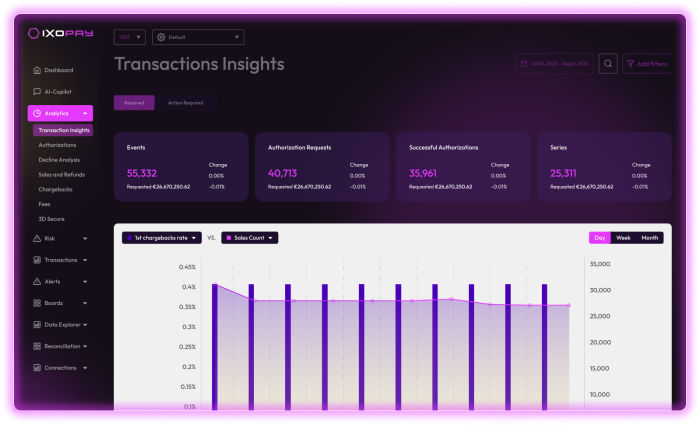The width and height of the screenshot is (700, 442).
Task: Switch chart granularity to Week
Action: click(x=623, y=238)
